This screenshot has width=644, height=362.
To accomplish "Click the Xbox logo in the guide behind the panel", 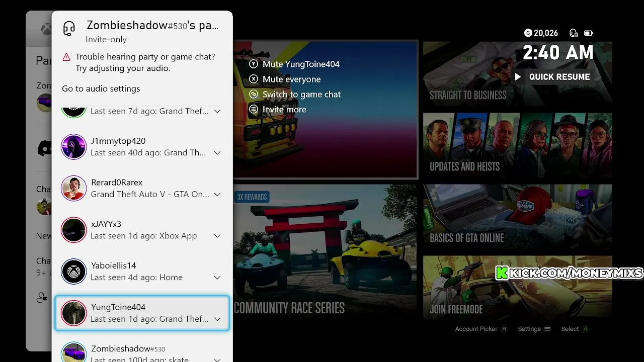I will click(46, 30).
